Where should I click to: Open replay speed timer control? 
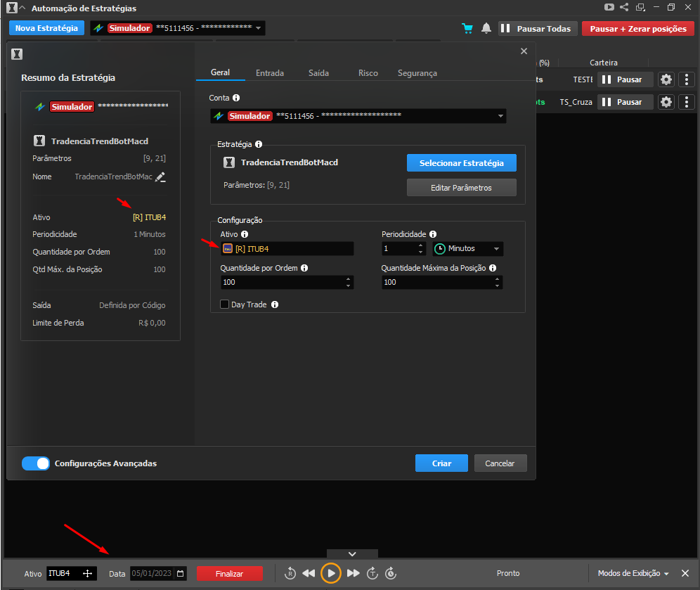pyautogui.click(x=391, y=573)
